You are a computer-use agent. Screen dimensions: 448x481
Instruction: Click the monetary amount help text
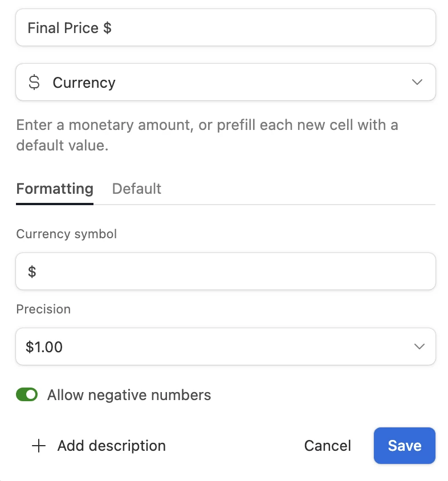coord(207,135)
